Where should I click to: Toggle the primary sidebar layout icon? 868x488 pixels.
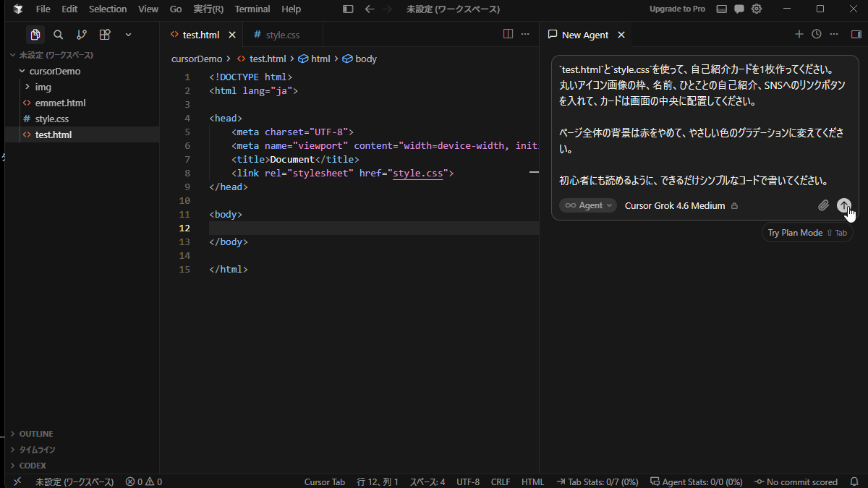[348, 9]
